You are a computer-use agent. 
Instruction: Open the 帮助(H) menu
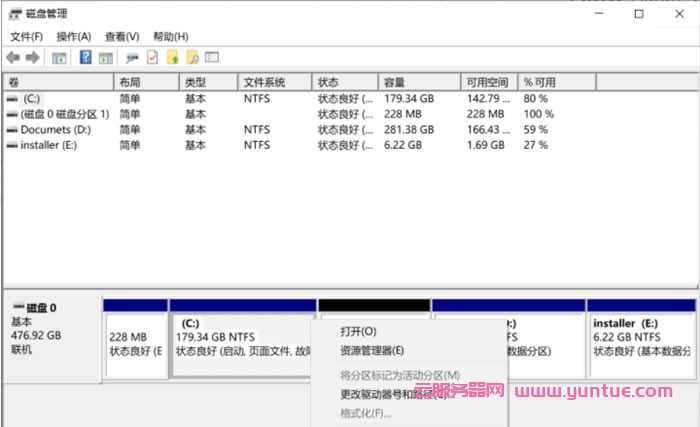170,36
